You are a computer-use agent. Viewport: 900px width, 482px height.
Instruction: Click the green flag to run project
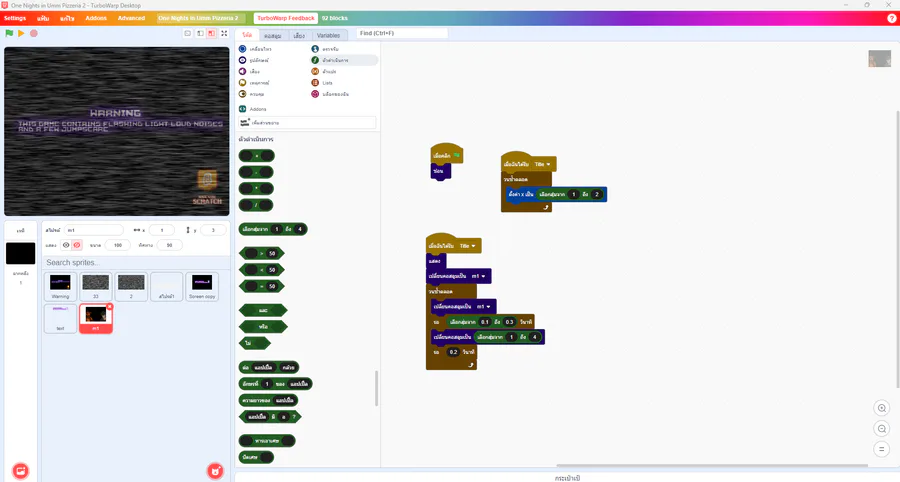coord(9,33)
